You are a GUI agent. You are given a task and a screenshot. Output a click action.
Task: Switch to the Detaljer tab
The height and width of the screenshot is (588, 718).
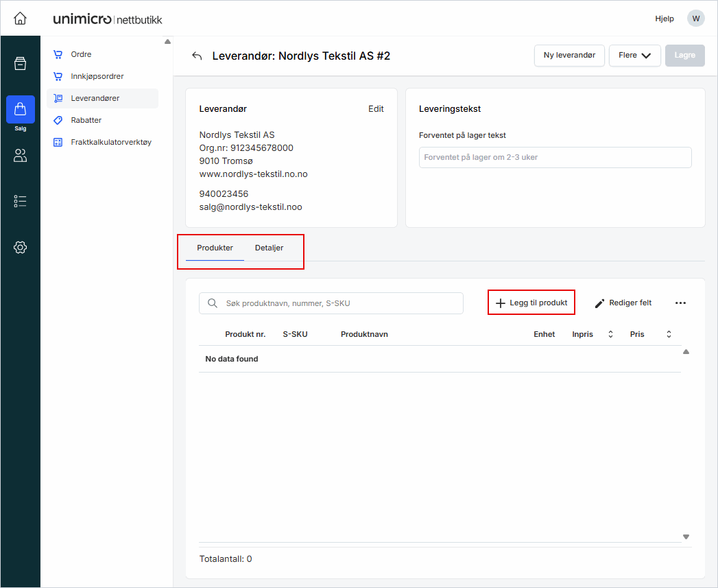pyautogui.click(x=269, y=248)
